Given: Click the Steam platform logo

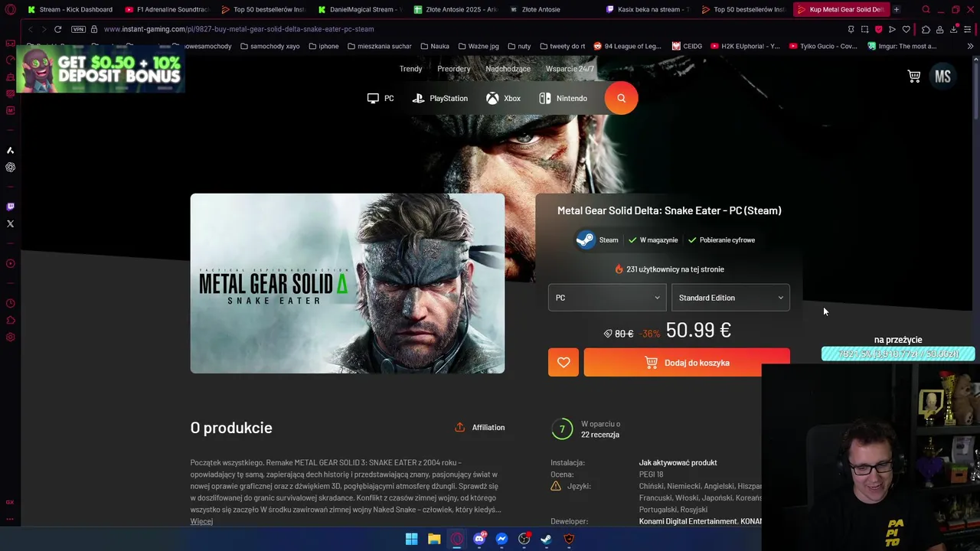Looking at the screenshot, I should pos(585,240).
